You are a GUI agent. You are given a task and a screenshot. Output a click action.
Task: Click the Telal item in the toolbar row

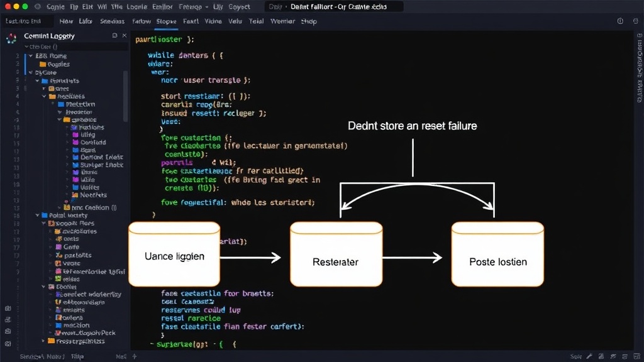[x=256, y=21]
